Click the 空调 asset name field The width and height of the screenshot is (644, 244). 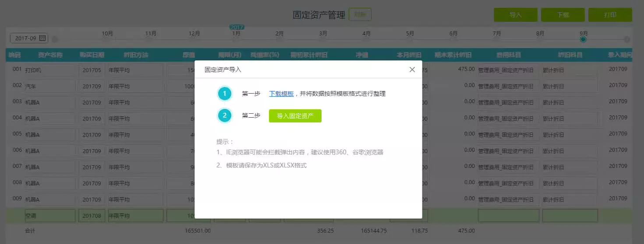pos(50,216)
